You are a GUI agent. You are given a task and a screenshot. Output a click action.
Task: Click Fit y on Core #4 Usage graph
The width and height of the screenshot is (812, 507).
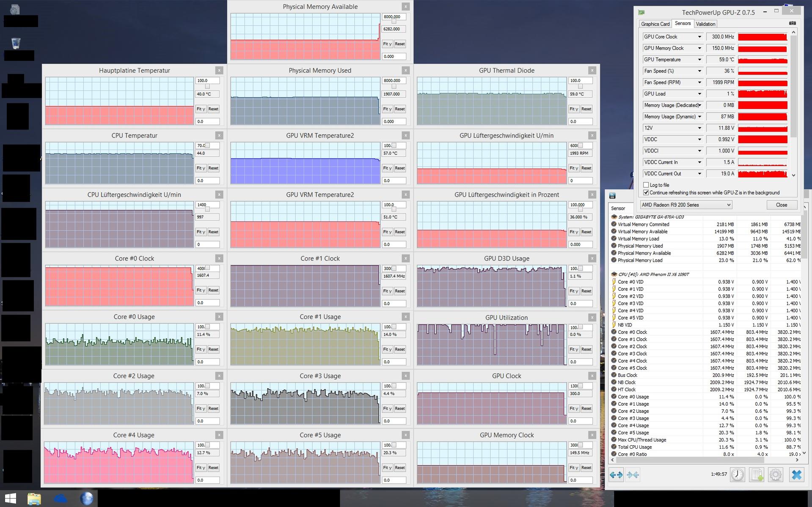(x=201, y=467)
